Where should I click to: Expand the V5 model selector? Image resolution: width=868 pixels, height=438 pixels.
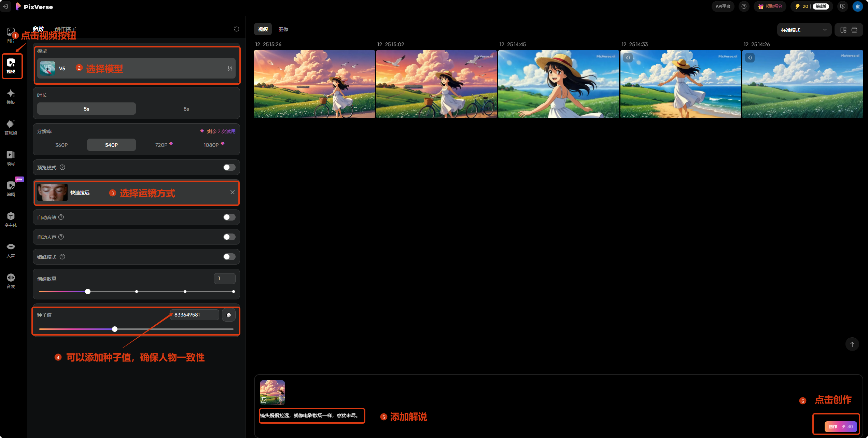[136, 68]
